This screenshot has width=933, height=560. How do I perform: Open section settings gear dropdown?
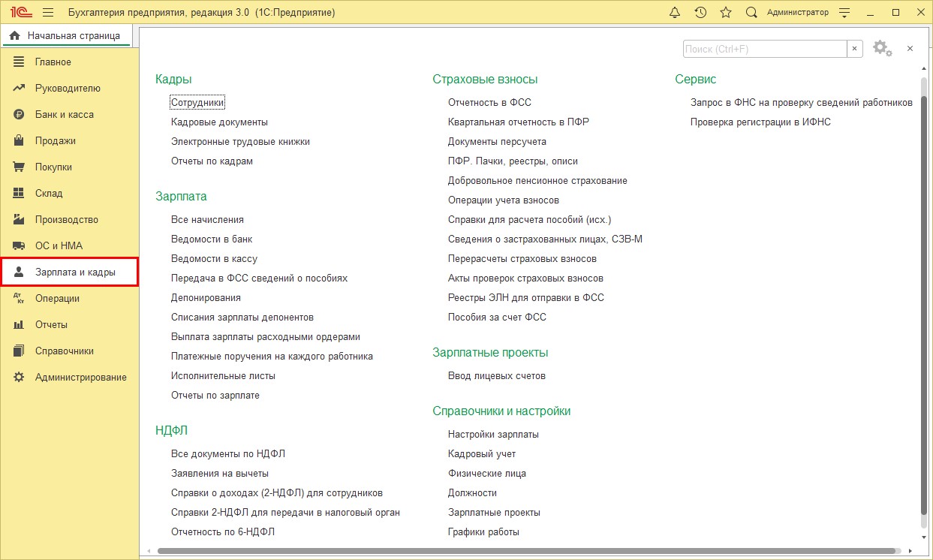[882, 49]
